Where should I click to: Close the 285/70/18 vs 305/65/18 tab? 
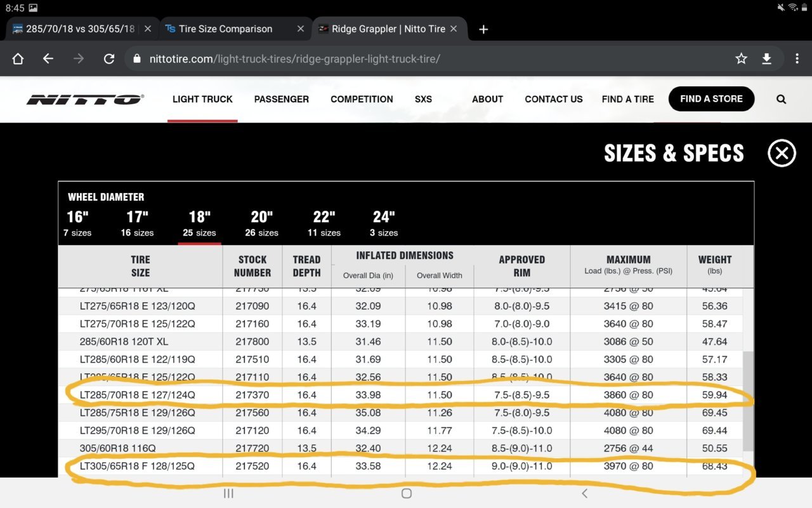pos(148,29)
